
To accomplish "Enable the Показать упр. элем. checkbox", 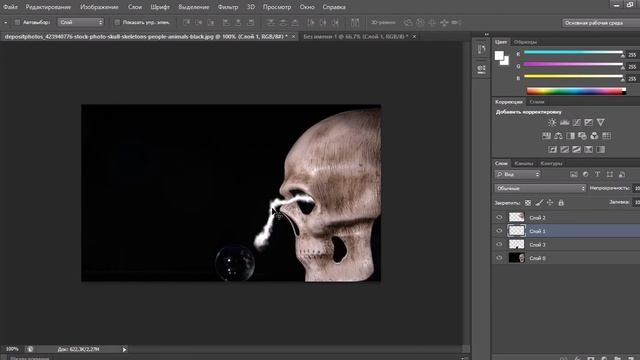I will (x=117, y=22).
